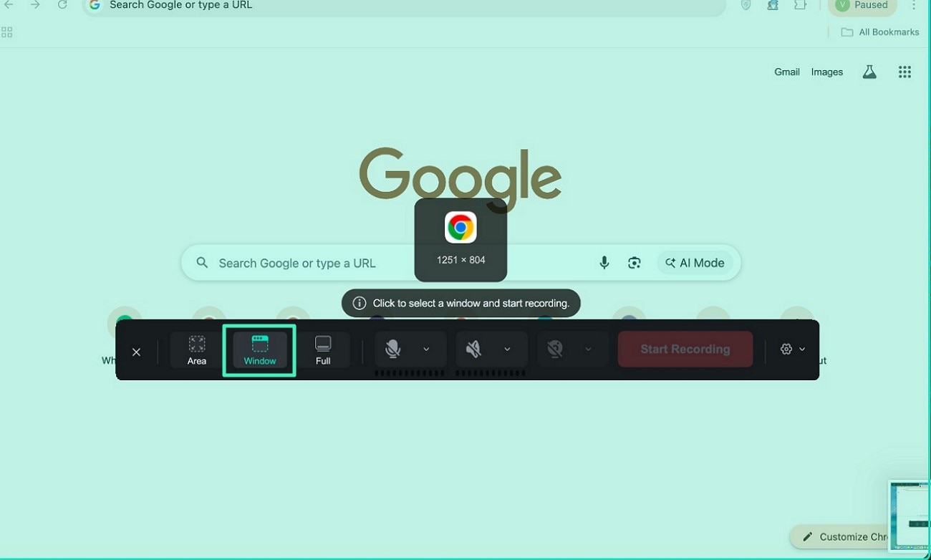The image size is (931, 560).
Task: Select the Chrome window preview card
Action: pyautogui.click(x=460, y=239)
